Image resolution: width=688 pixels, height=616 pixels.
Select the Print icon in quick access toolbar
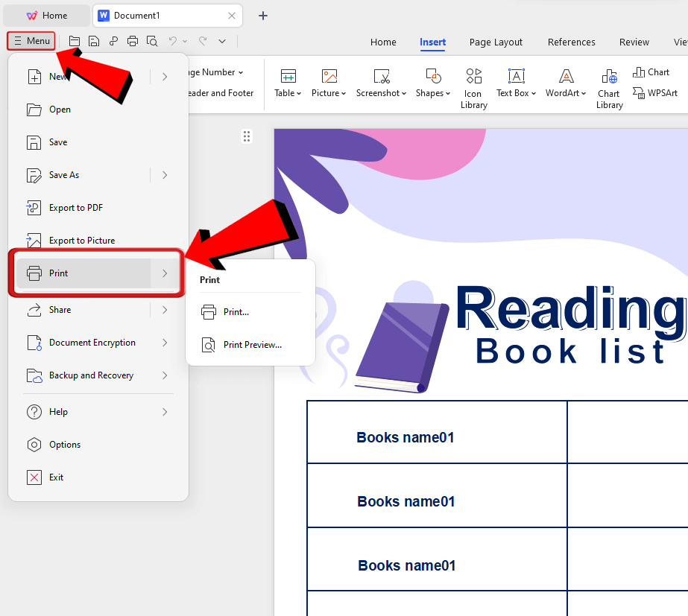[133, 41]
